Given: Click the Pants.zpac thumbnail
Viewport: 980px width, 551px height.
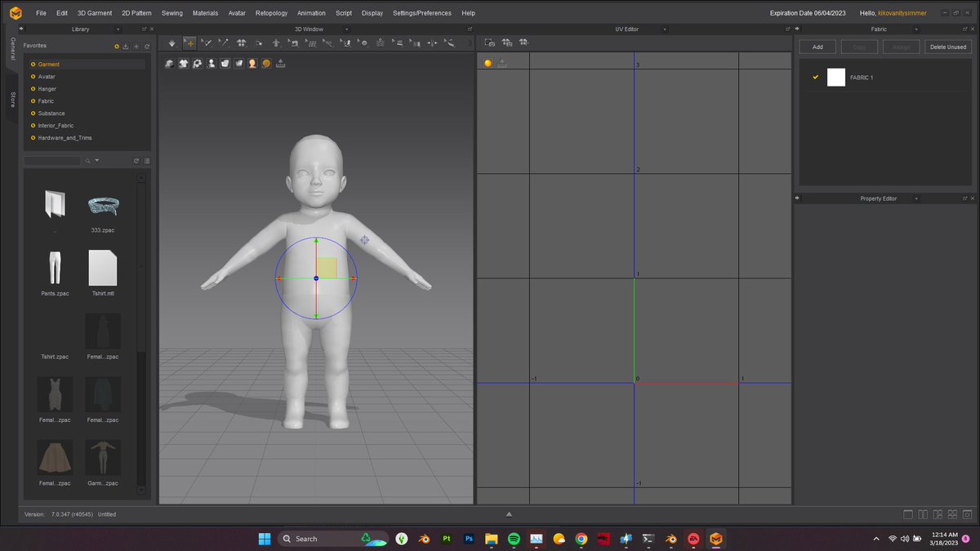Looking at the screenshot, I should [55, 267].
